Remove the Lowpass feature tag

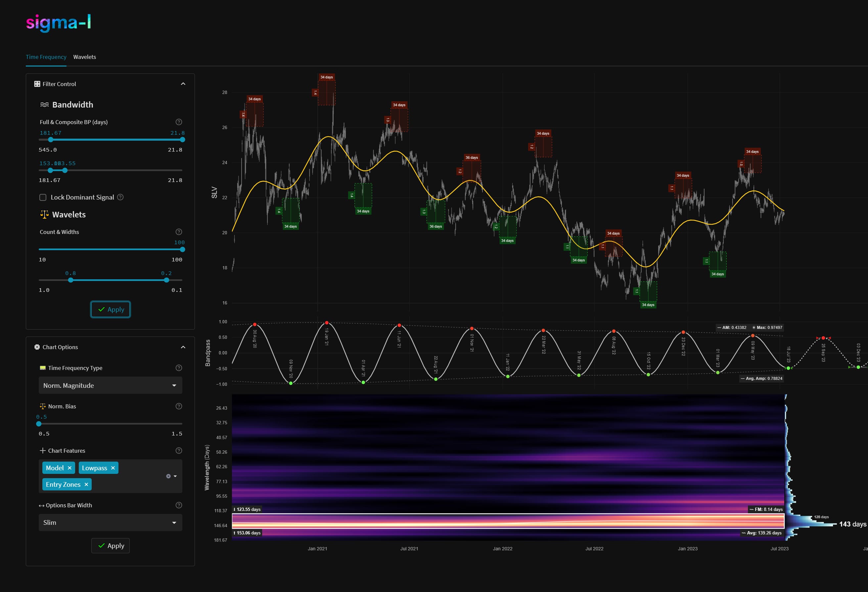pos(113,468)
